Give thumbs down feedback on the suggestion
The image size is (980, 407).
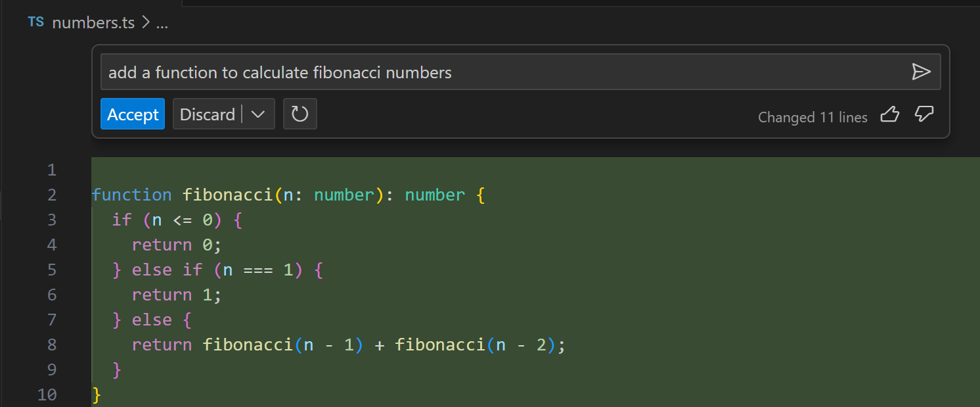point(924,114)
